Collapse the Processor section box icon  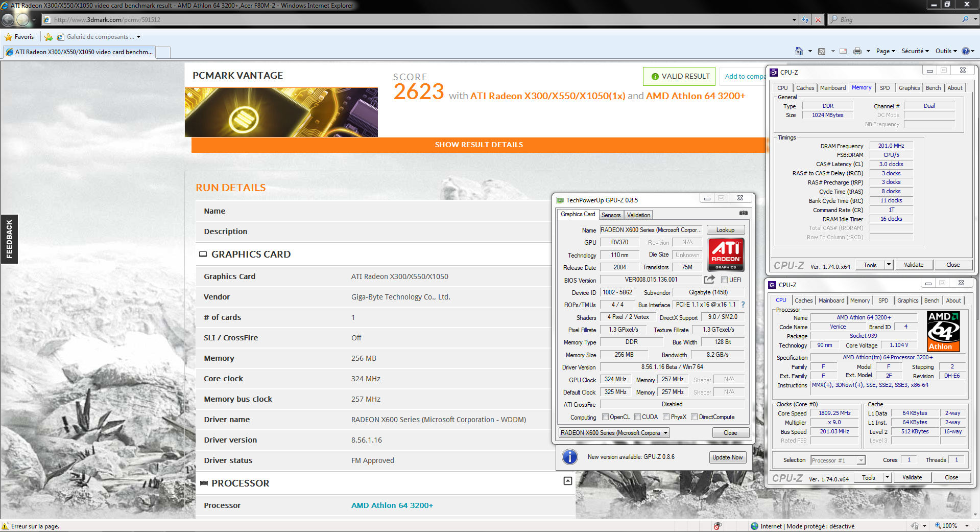click(567, 481)
